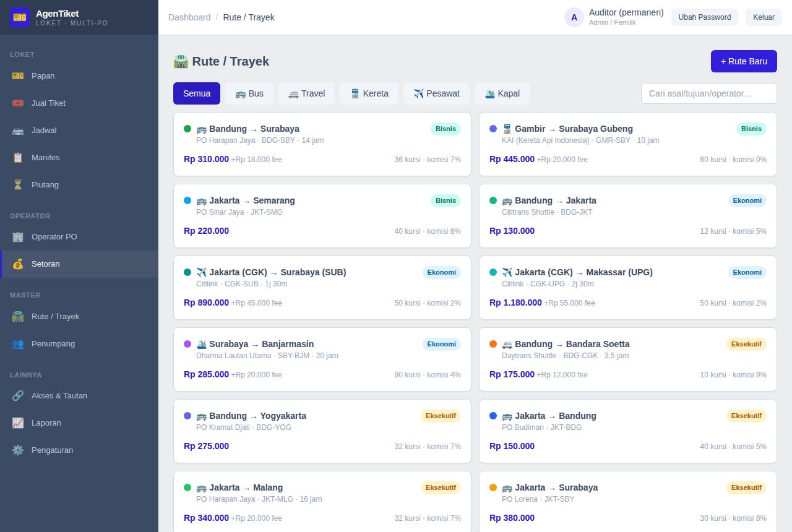Click the road icon in the page heading
The width and height of the screenshot is (792, 532).
tap(181, 61)
